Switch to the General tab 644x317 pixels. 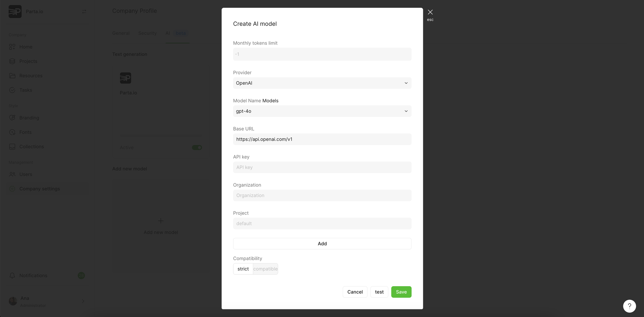click(x=121, y=33)
